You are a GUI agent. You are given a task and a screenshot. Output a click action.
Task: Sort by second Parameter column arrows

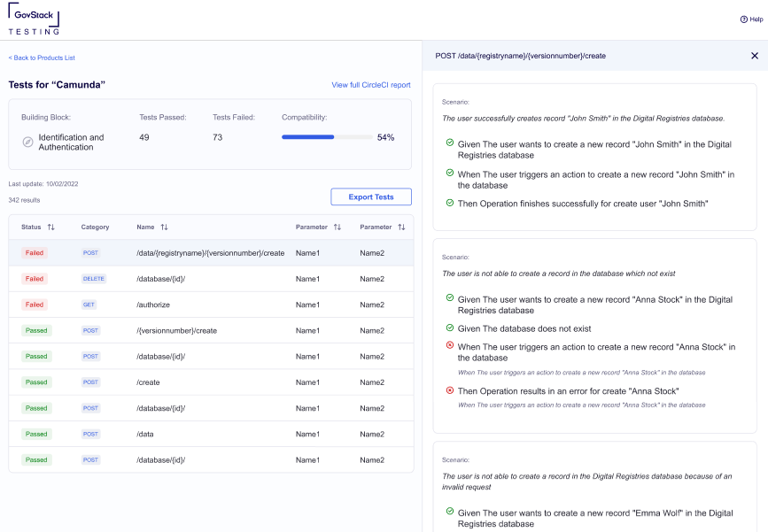pyautogui.click(x=401, y=227)
